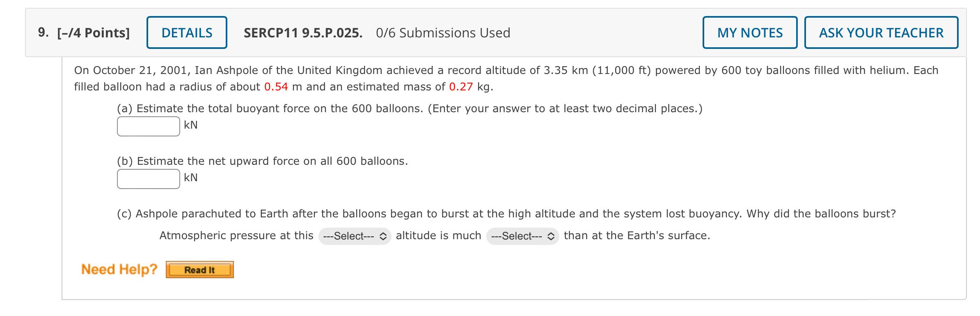Click the 0/6 Submissions Used text
Viewport: 980px width, 316px height.
pyautogui.click(x=444, y=32)
